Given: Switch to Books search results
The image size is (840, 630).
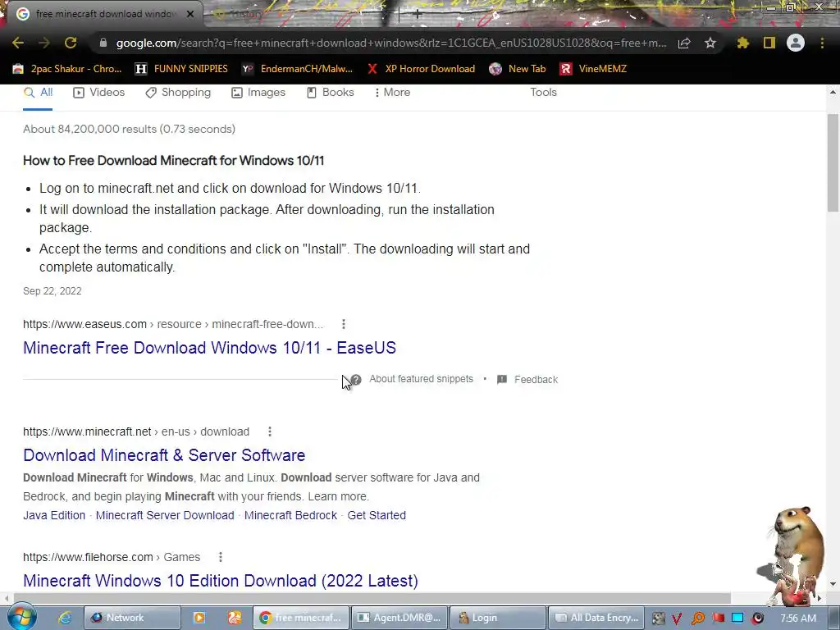Looking at the screenshot, I should (x=330, y=93).
